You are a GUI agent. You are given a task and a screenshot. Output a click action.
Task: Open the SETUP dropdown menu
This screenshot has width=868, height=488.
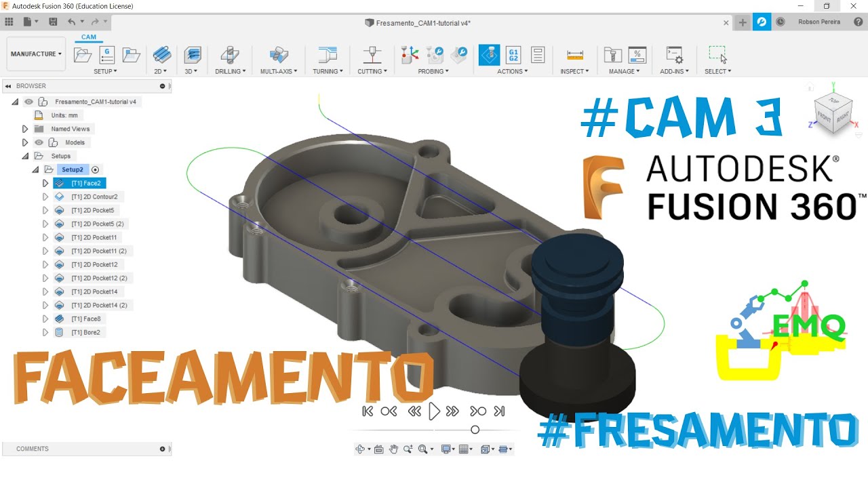coord(106,71)
